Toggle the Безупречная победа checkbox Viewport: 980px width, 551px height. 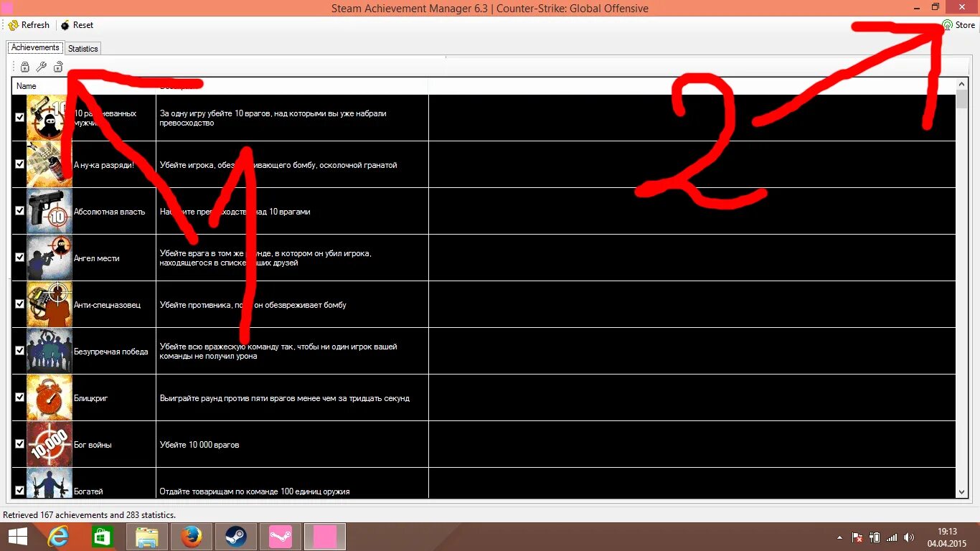coord(20,351)
